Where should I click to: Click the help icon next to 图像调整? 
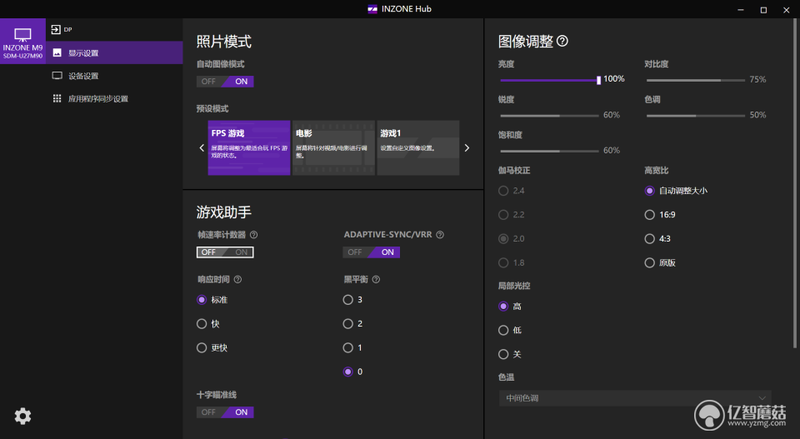coord(562,41)
